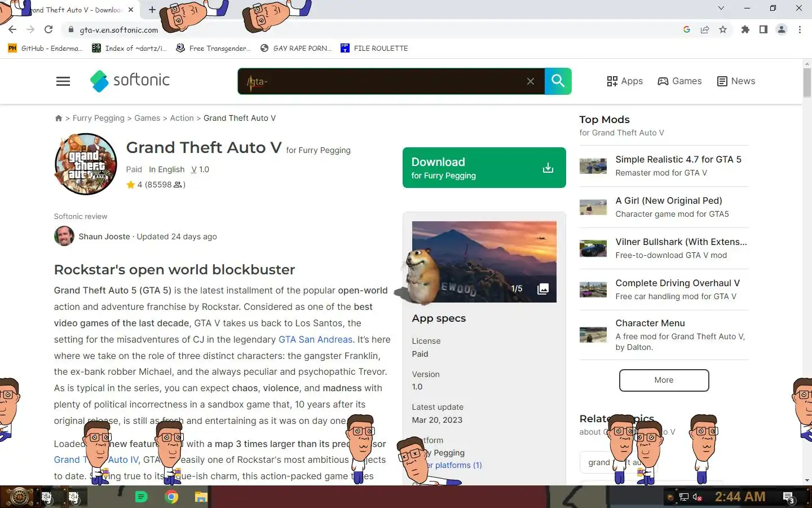Open the Extensions puzzle icon
This screenshot has width=812, height=508.
click(745, 29)
